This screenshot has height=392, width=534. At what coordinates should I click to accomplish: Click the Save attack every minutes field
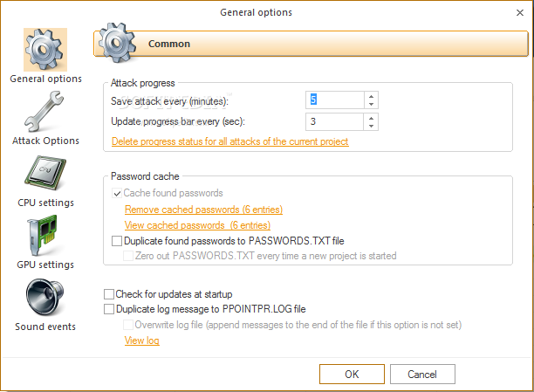336,101
